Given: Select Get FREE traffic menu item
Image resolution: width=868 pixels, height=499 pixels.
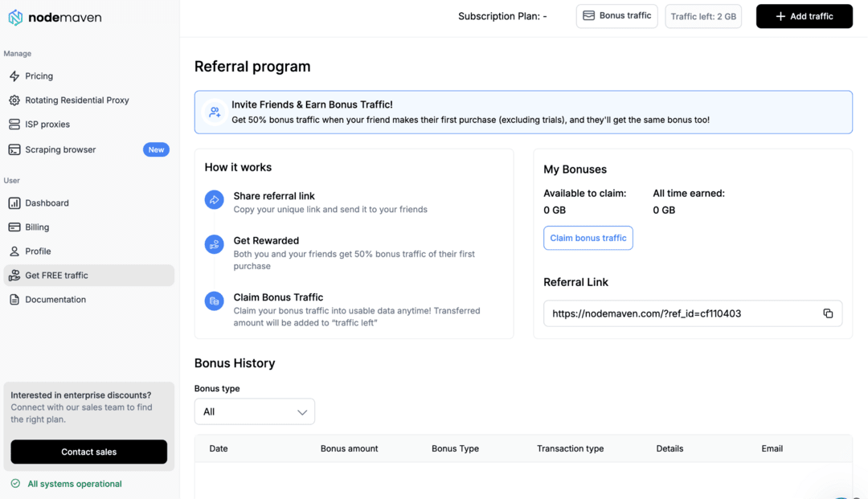Looking at the screenshot, I should tap(88, 276).
